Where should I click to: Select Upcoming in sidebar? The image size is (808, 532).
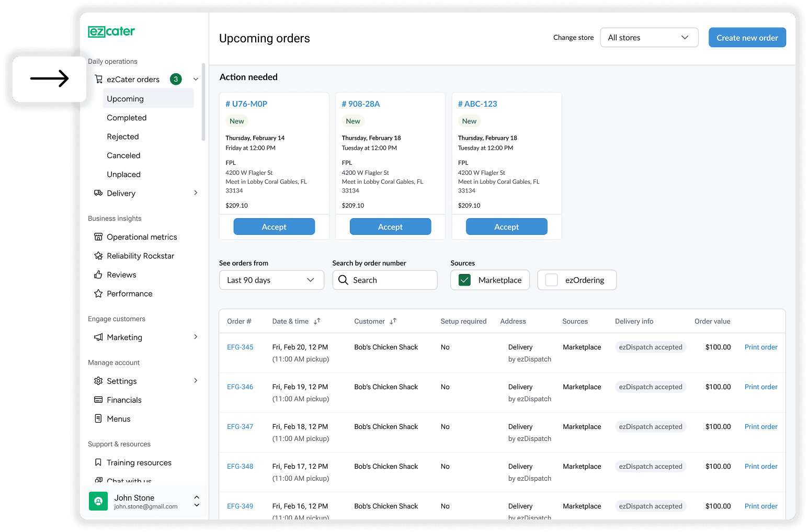click(x=148, y=98)
